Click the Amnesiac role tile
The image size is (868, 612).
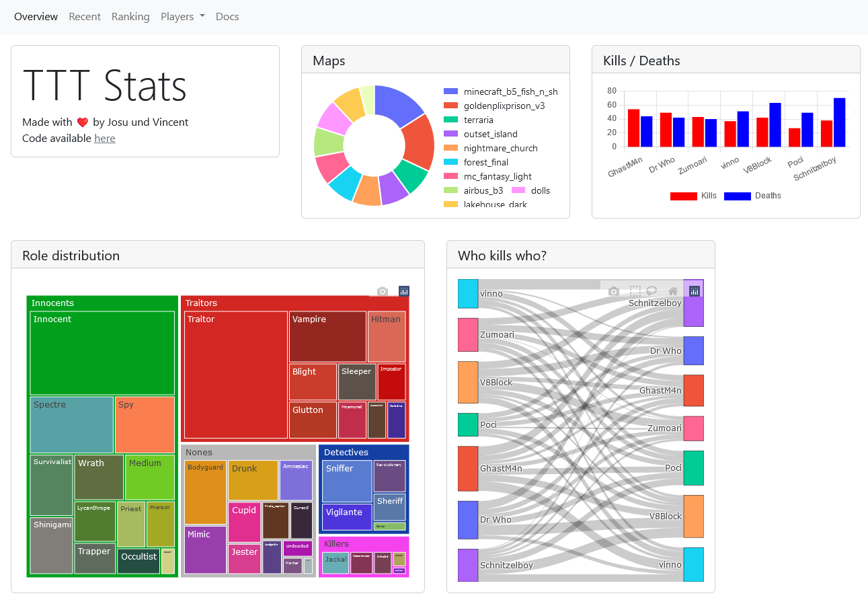(x=296, y=480)
